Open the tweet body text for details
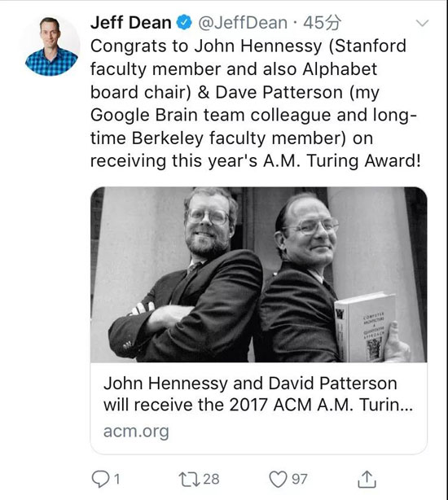Image resolution: width=448 pixels, height=500 pixels. coord(255,103)
